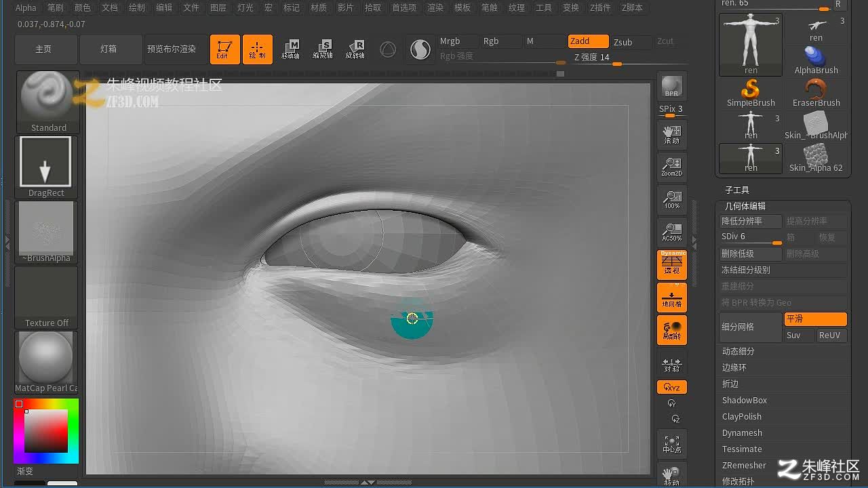Select the EraserBrush tool

point(816,93)
